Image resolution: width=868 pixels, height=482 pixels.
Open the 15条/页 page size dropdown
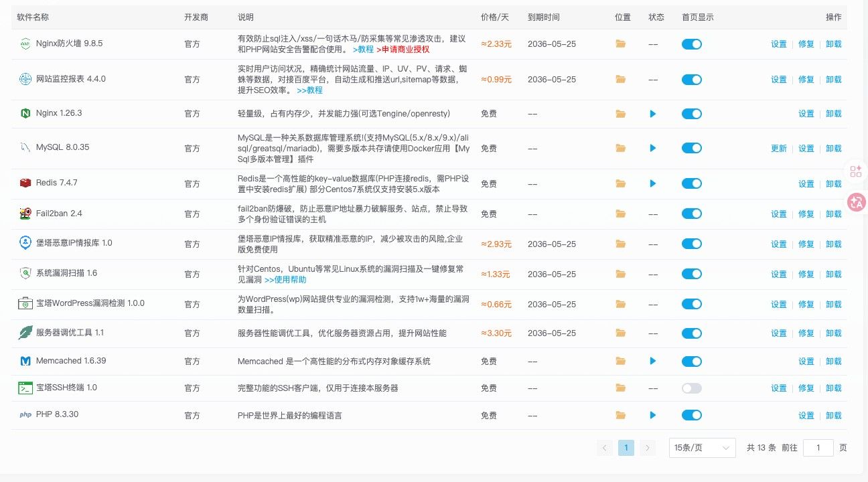coord(703,448)
